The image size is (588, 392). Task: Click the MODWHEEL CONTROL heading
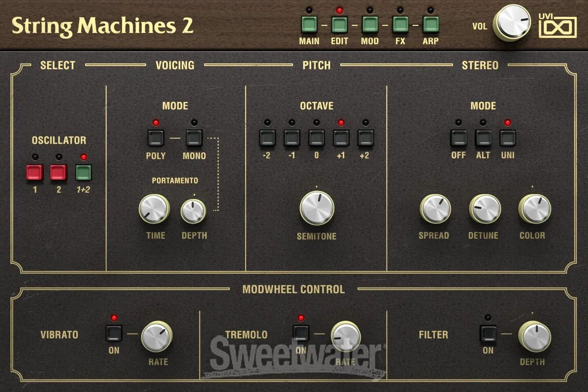click(x=294, y=290)
